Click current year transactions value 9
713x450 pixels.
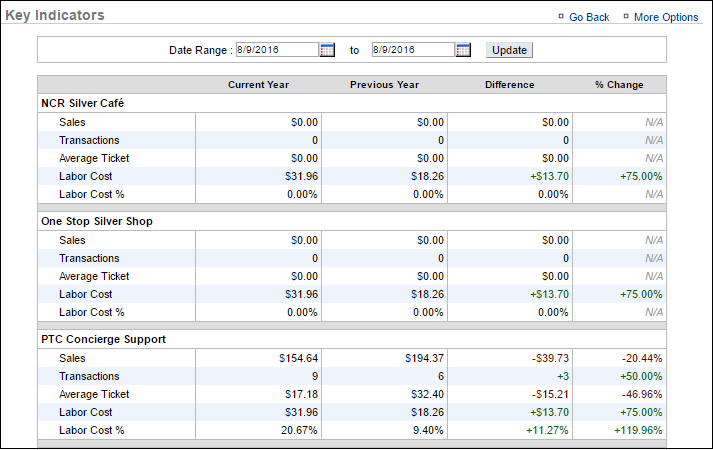(315, 376)
